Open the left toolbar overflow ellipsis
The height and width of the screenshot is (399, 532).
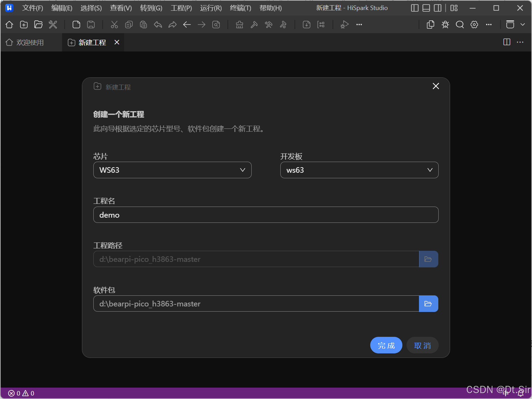point(359,25)
